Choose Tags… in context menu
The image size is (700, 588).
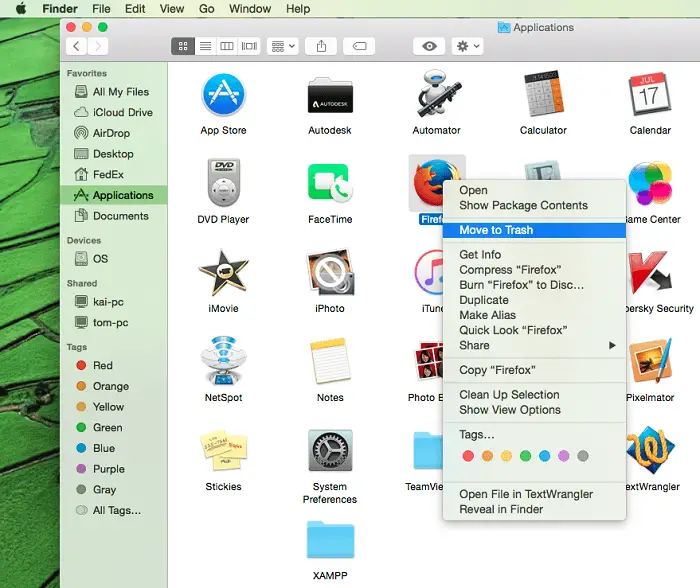534,434
